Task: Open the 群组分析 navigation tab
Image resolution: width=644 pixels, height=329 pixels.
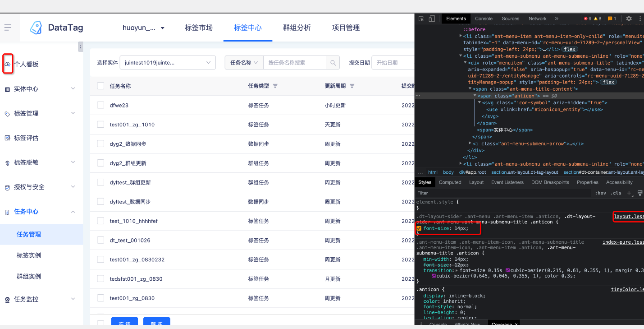Action: (297, 28)
